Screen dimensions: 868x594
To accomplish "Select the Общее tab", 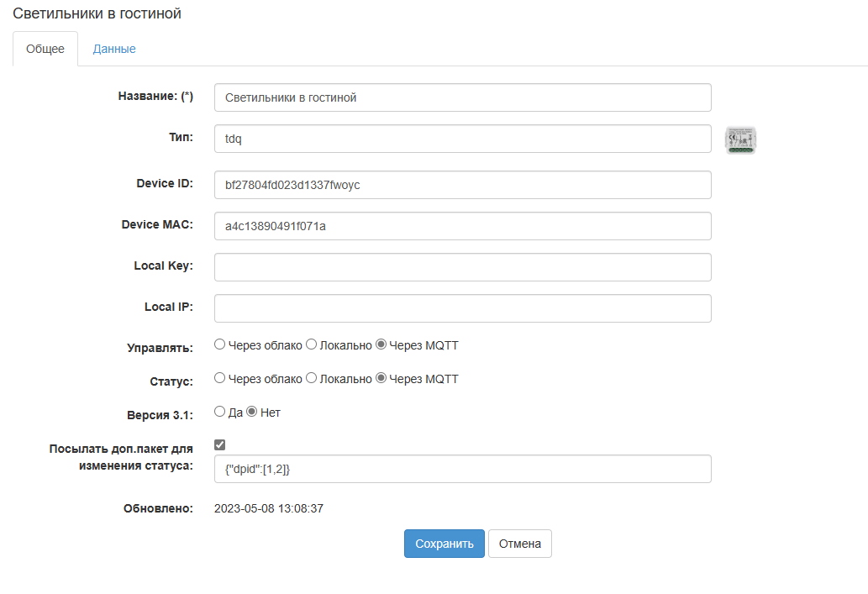I will pos(45,49).
